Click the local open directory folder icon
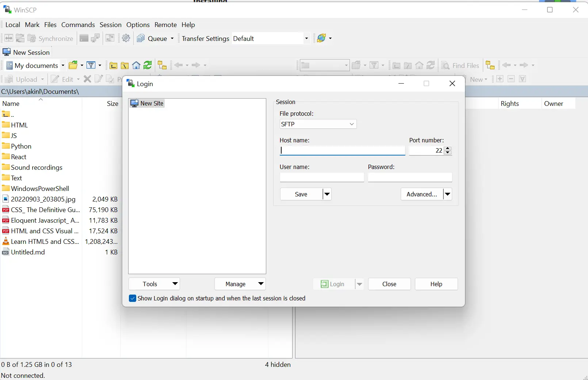This screenshot has width=588, height=380. click(73, 65)
